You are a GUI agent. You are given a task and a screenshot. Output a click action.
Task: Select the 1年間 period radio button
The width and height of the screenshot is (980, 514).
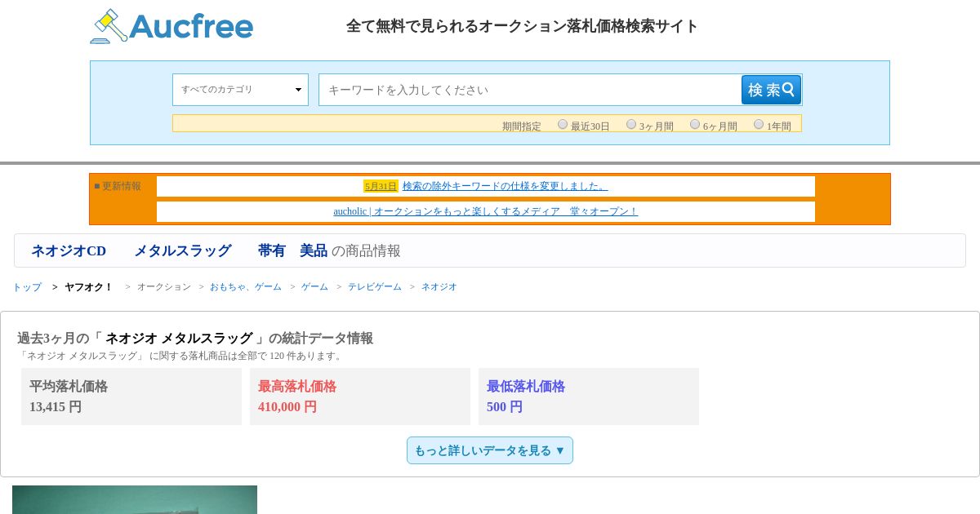(x=759, y=125)
